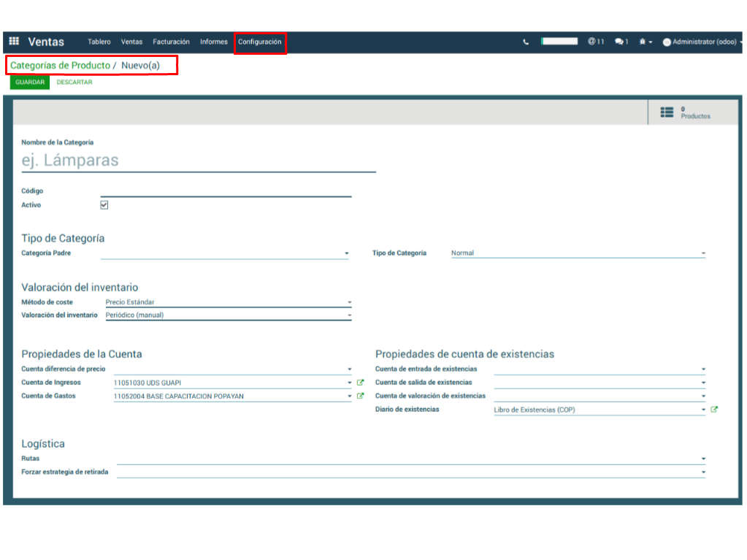The width and height of the screenshot is (747, 560).
Task: Open the Facturación menu
Action: pos(171,42)
